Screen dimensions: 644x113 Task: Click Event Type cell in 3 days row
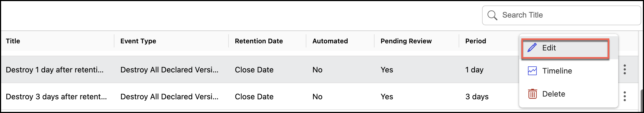tap(169, 97)
